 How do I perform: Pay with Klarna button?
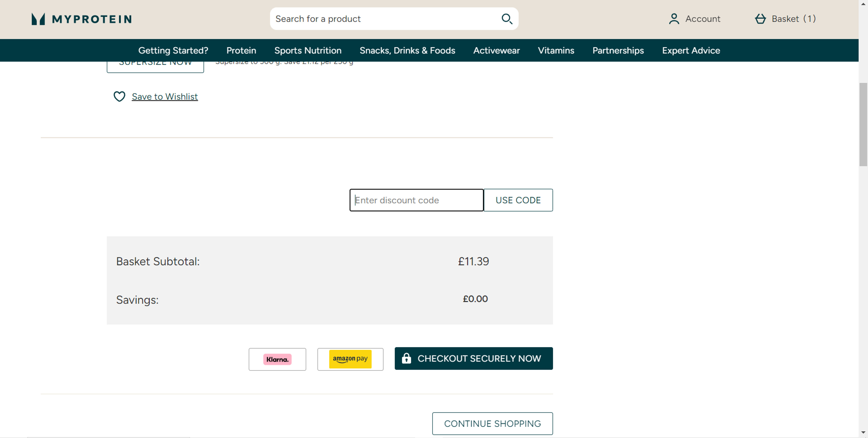[x=277, y=359]
